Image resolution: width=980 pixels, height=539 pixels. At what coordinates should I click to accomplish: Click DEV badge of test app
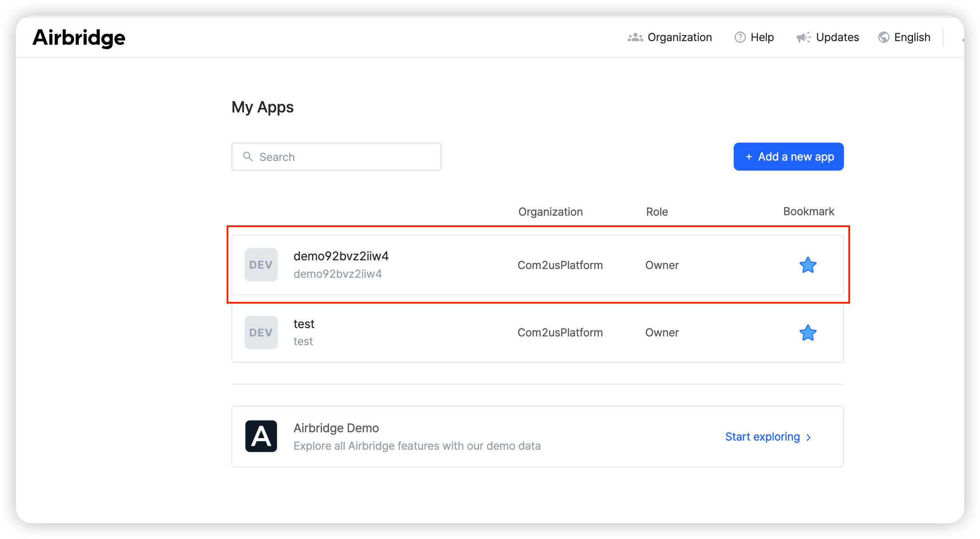pos(261,332)
